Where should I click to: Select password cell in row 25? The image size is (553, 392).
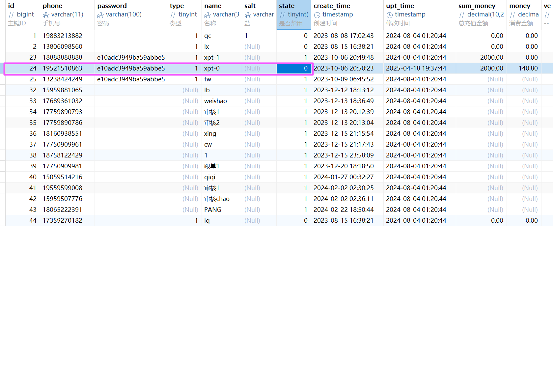[x=131, y=79]
